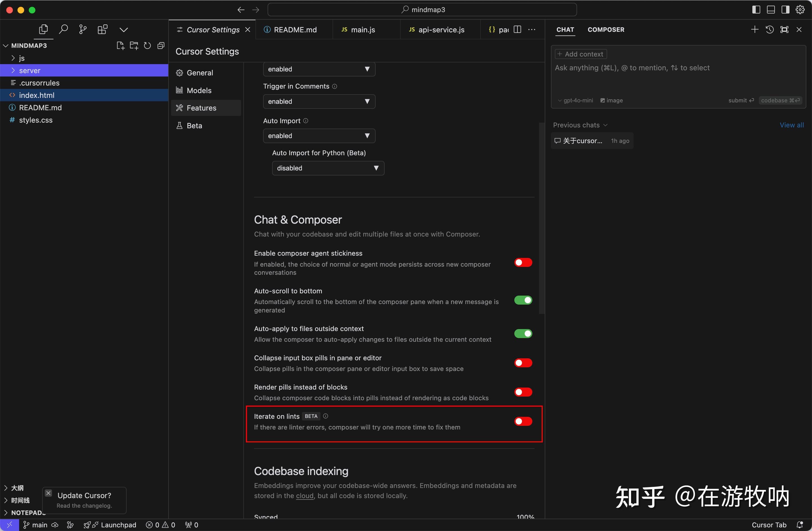
Task: Expand the server folder in explorer
Action: (x=30, y=71)
